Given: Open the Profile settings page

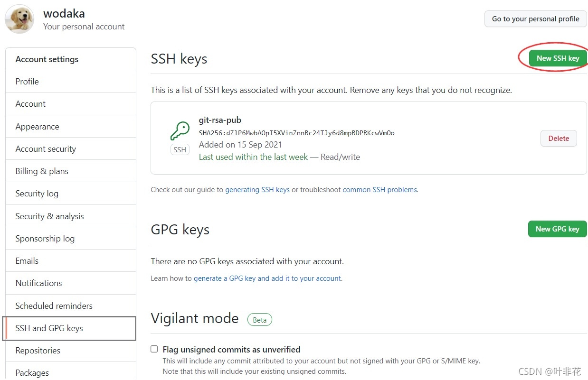Looking at the screenshot, I should pyautogui.click(x=27, y=82).
